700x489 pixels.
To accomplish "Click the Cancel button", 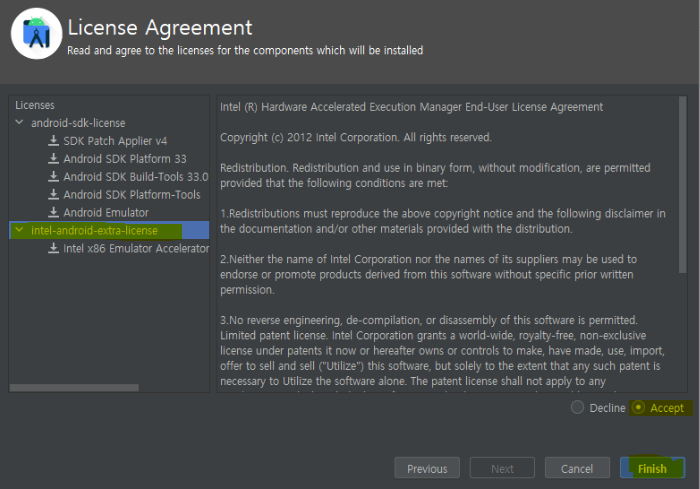I will (577, 468).
